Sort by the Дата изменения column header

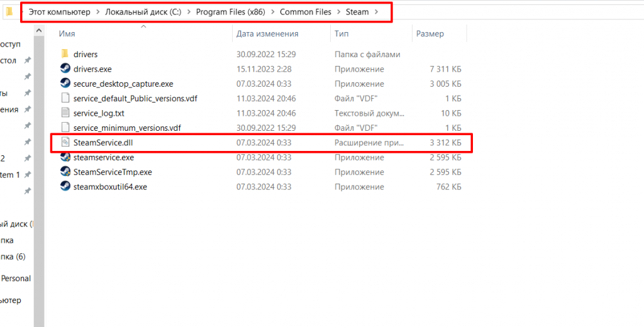[267, 34]
